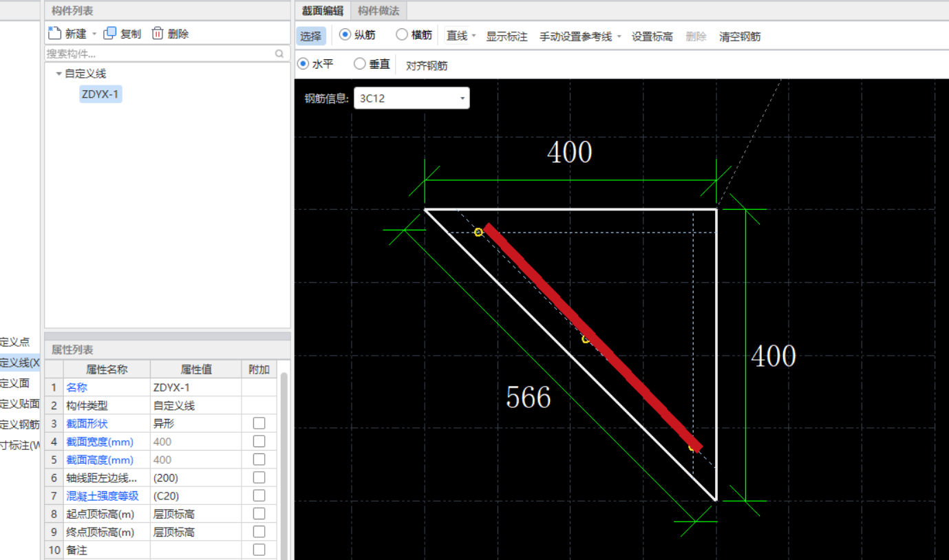Select the 纵筋 radio button
949x560 pixels.
(x=345, y=35)
